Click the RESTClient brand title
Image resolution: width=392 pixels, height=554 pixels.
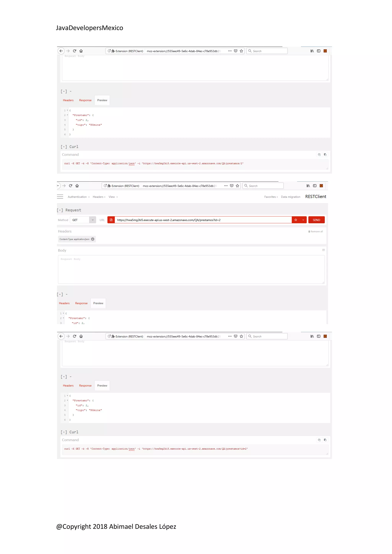[x=315, y=196]
